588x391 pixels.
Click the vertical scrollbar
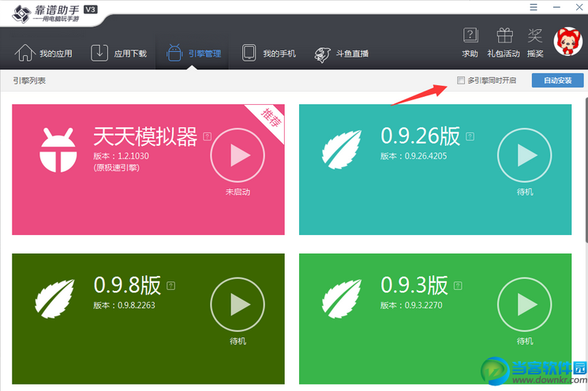pos(586,170)
